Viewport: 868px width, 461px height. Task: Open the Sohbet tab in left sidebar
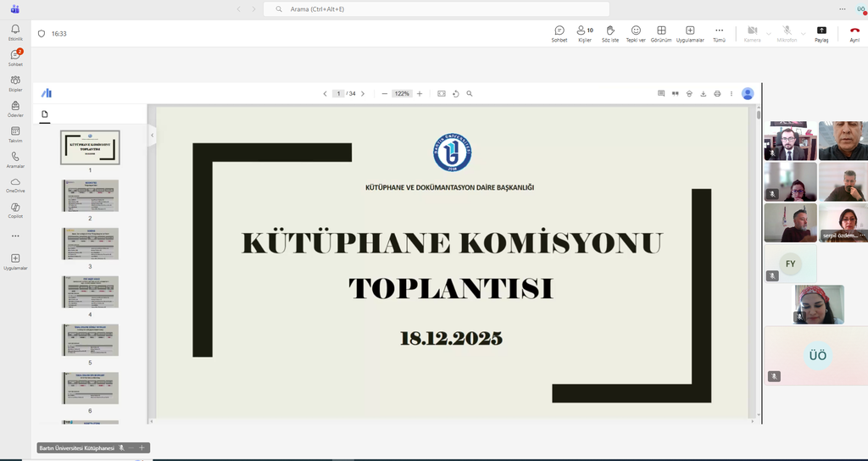[x=15, y=58]
